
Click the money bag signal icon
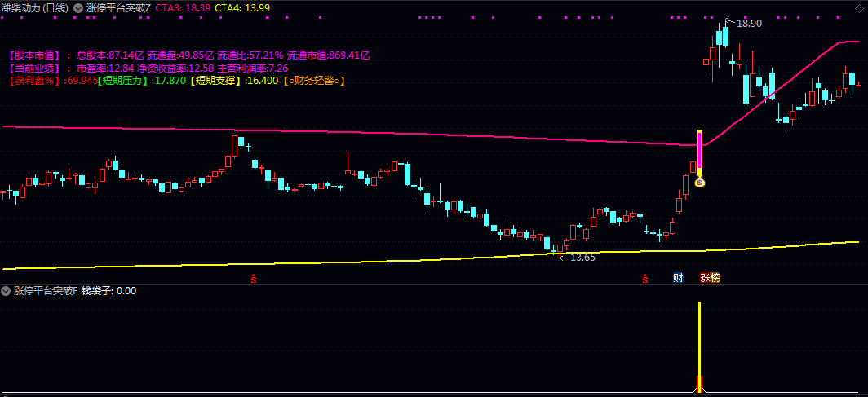tap(699, 181)
